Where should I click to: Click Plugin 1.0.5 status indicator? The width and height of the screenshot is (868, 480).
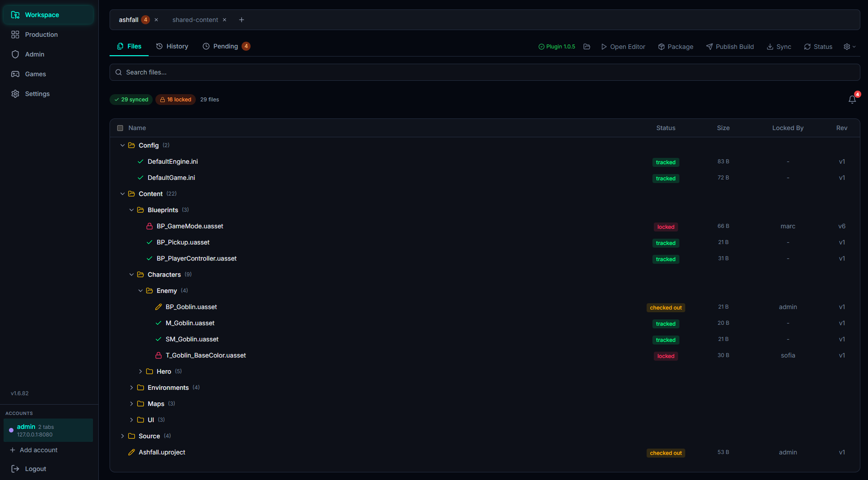557,47
